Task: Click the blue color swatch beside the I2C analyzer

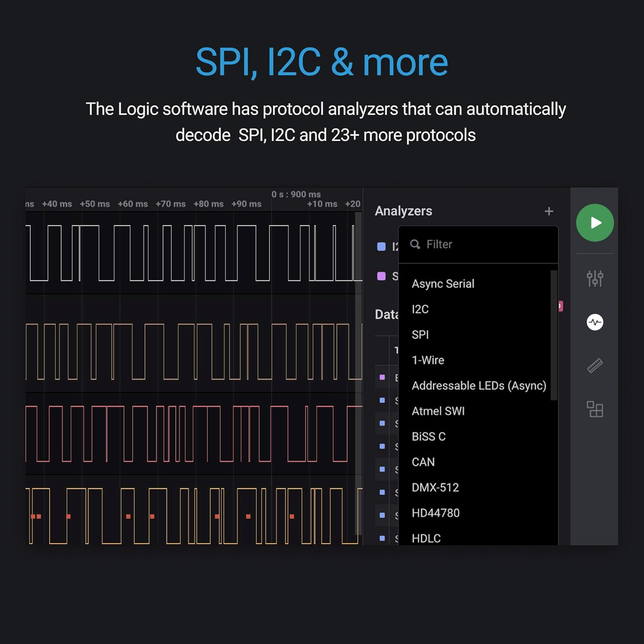Action: 382,246
